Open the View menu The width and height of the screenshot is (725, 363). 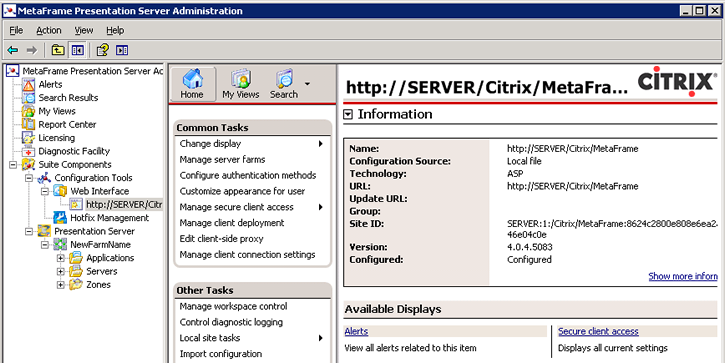click(x=84, y=31)
